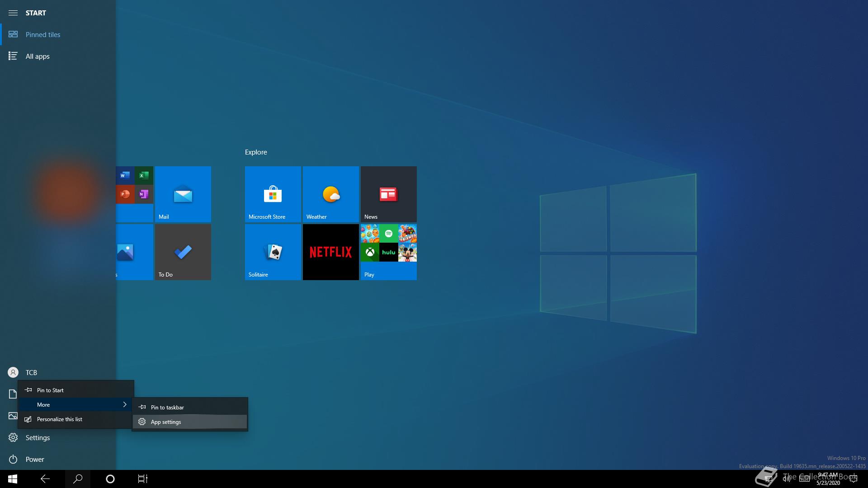
Task: Choose Pin to taskbar
Action: 190,407
